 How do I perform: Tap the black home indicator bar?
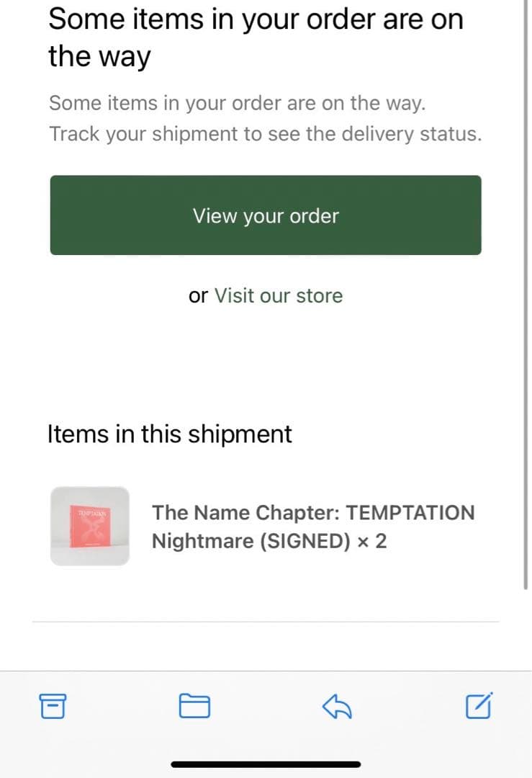[266, 764]
